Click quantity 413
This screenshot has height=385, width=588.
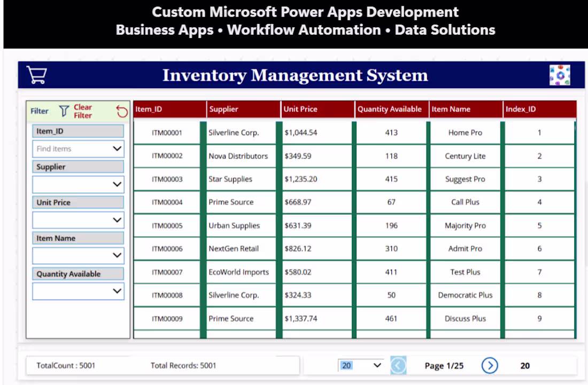tap(391, 132)
